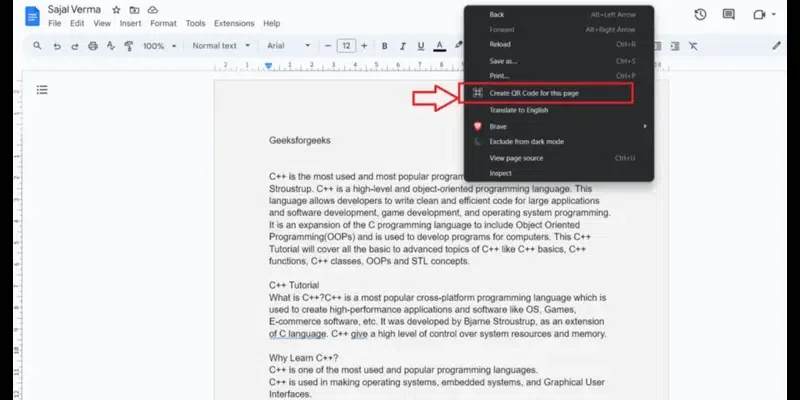This screenshot has height=400, width=800.
Task: Click the font size 12 field
Action: 346,46
